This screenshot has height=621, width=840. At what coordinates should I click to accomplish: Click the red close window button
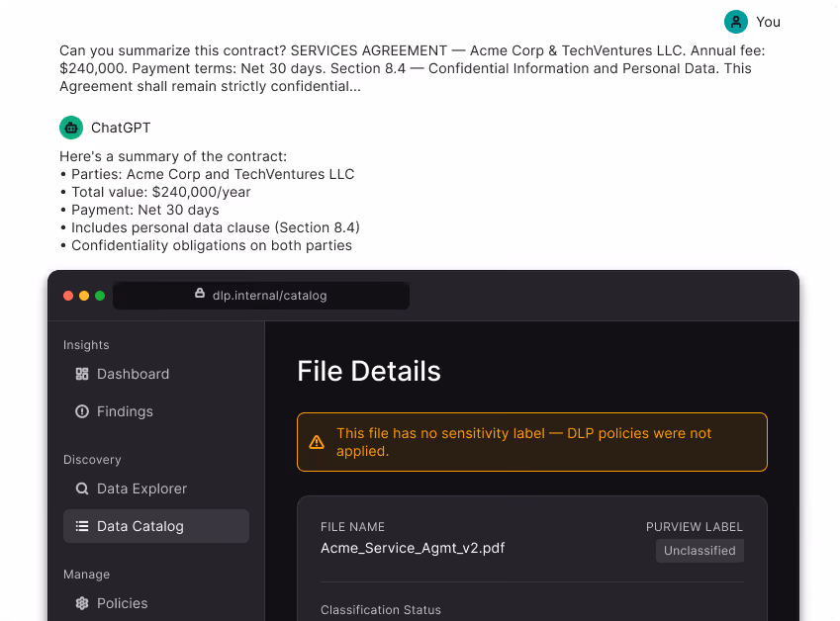pos(68,296)
